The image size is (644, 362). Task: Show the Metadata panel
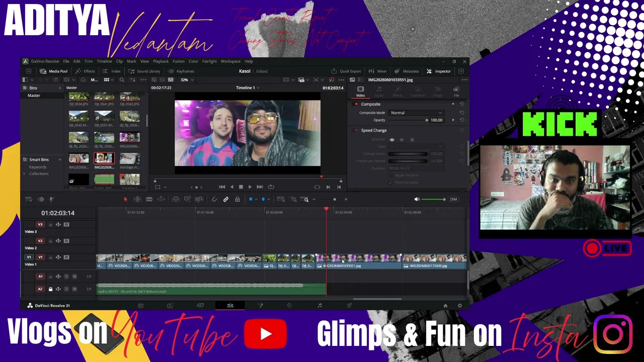407,71
